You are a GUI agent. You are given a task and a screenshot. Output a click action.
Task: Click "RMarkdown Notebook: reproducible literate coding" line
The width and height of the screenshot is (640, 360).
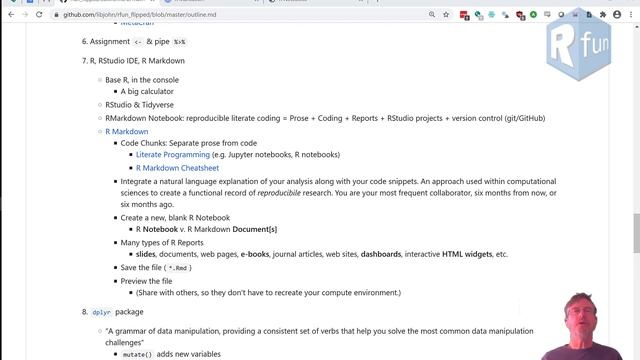pyautogui.click(x=325, y=118)
